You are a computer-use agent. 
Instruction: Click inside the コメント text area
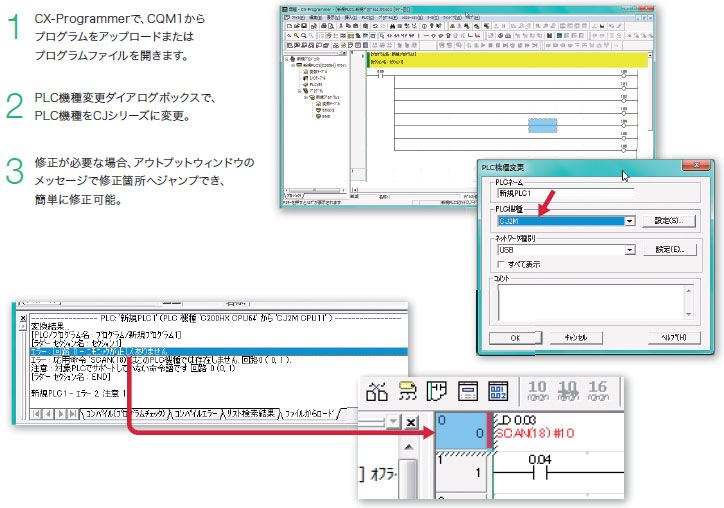590,302
